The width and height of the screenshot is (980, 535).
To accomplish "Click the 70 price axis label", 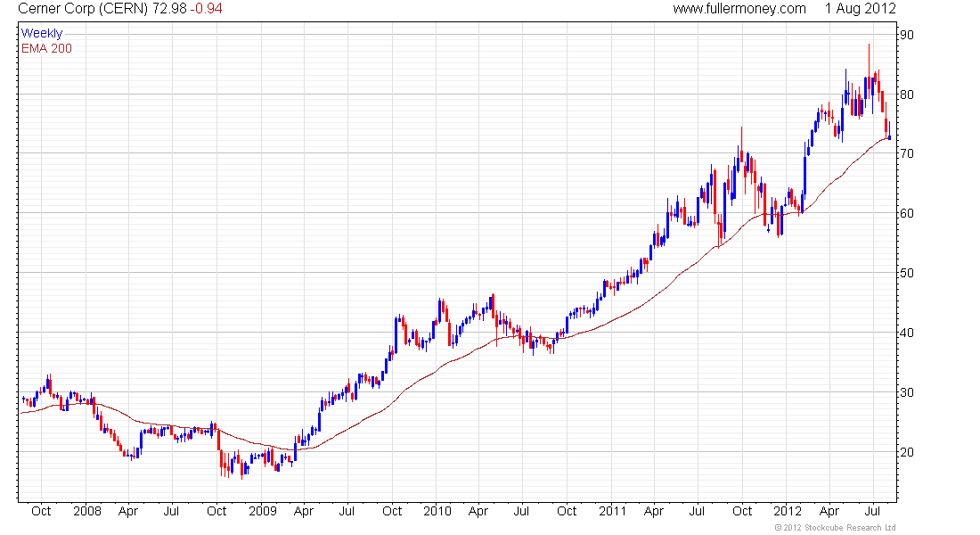I will [906, 154].
